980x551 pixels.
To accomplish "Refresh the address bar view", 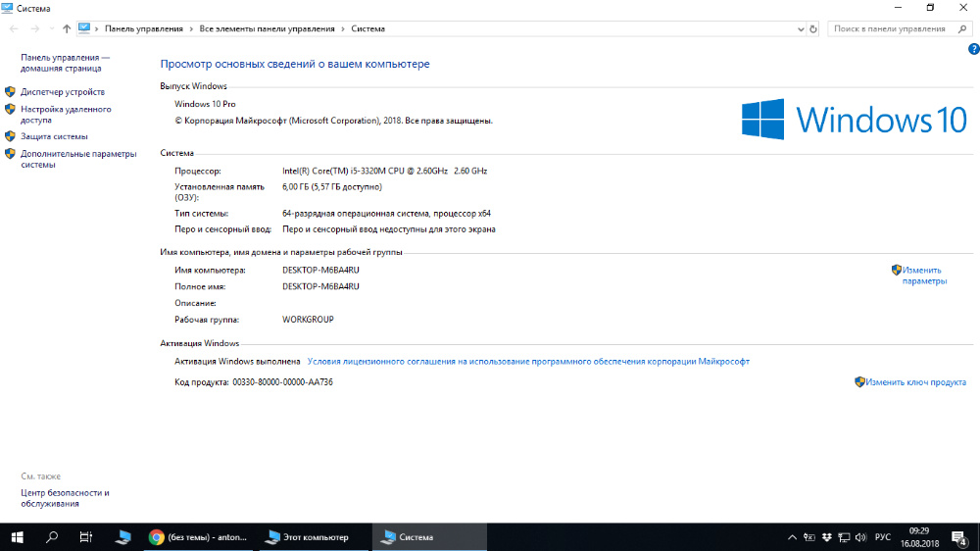I will (813, 29).
